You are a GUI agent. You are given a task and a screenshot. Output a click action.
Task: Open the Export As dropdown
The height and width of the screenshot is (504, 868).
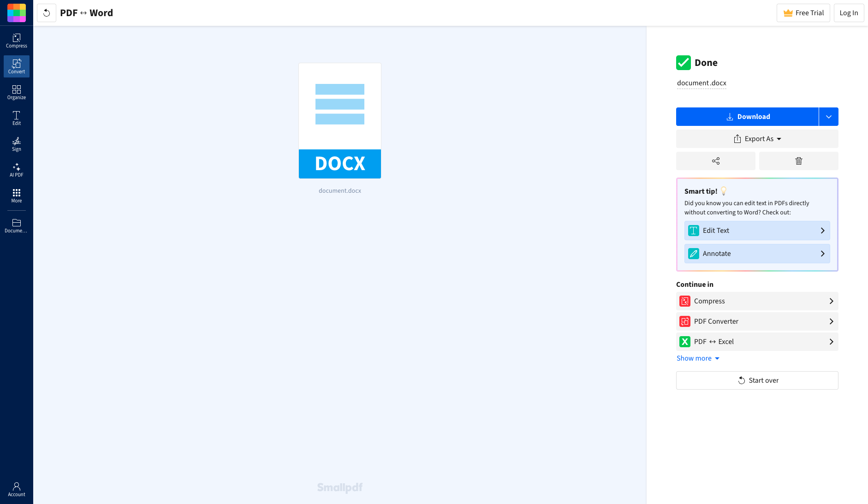pyautogui.click(x=757, y=139)
